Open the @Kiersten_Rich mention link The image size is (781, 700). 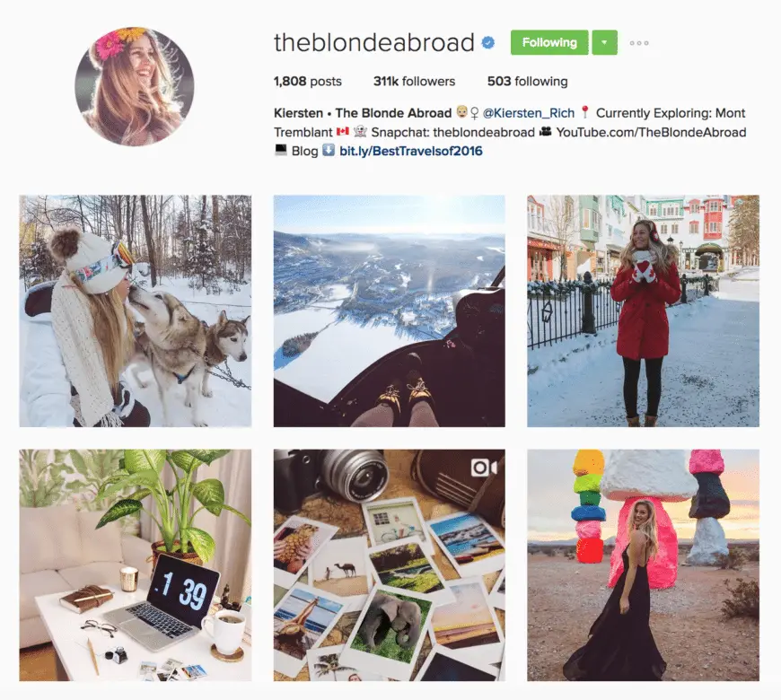click(529, 113)
